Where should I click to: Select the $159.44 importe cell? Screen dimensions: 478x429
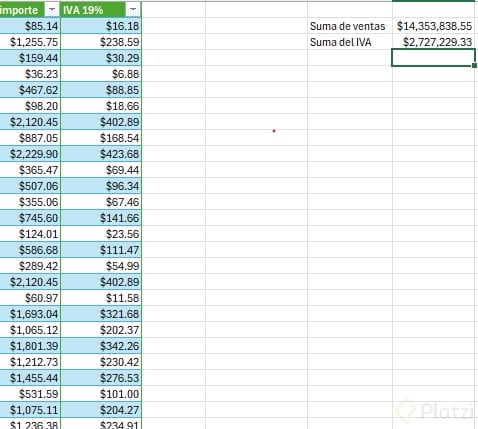pyautogui.click(x=30, y=58)
